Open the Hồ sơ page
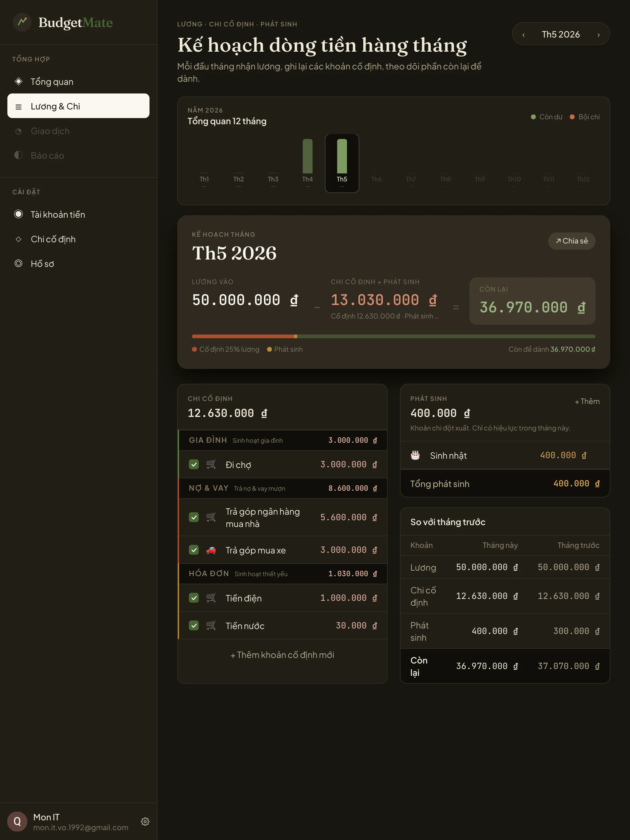630x840 pixels. [78, 263]
